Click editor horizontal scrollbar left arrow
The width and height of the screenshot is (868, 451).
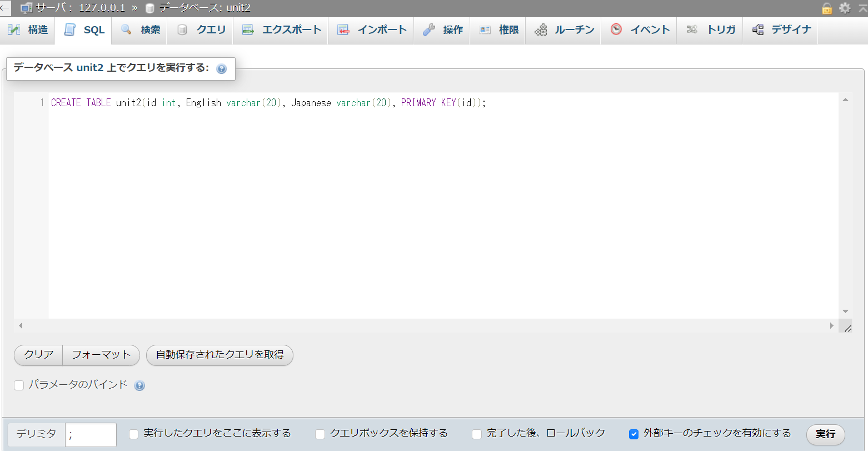21,325
